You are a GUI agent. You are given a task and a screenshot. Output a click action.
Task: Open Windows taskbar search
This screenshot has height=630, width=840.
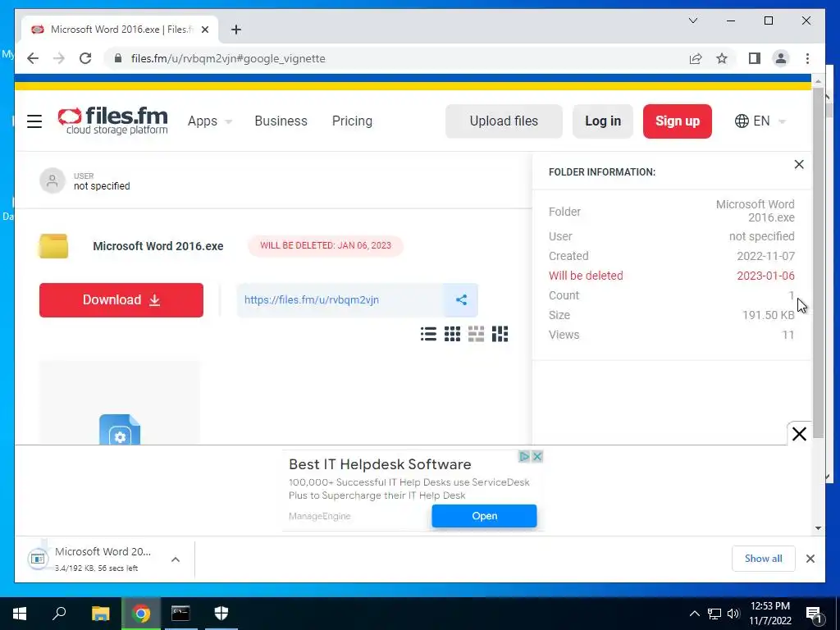tap(59, 614)
